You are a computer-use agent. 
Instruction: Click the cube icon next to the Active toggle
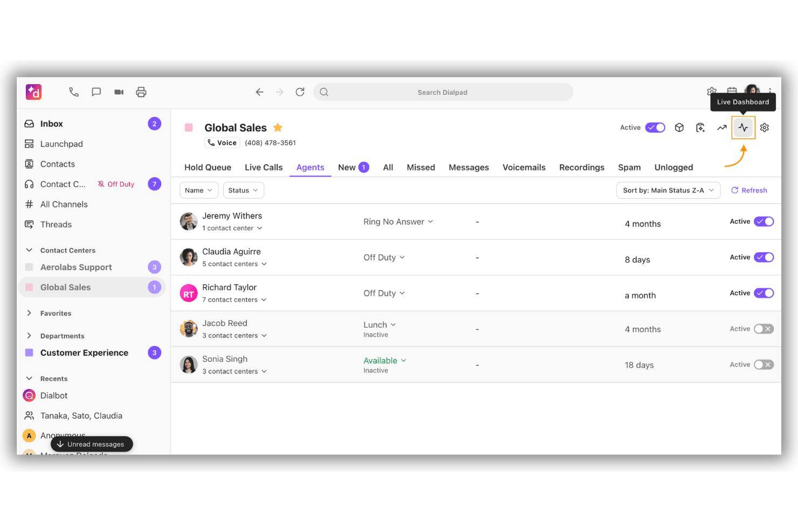679,128
